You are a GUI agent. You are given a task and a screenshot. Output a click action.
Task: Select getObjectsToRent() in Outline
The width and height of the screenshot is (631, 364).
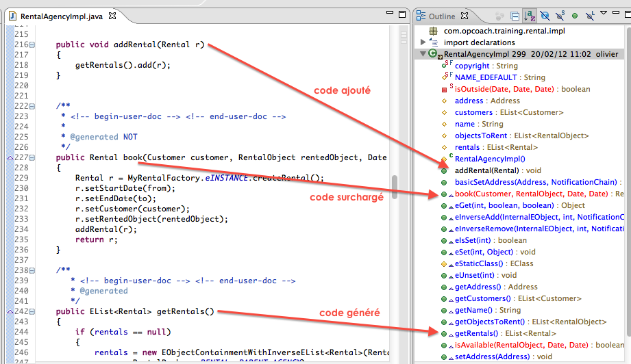coord(530,322)
